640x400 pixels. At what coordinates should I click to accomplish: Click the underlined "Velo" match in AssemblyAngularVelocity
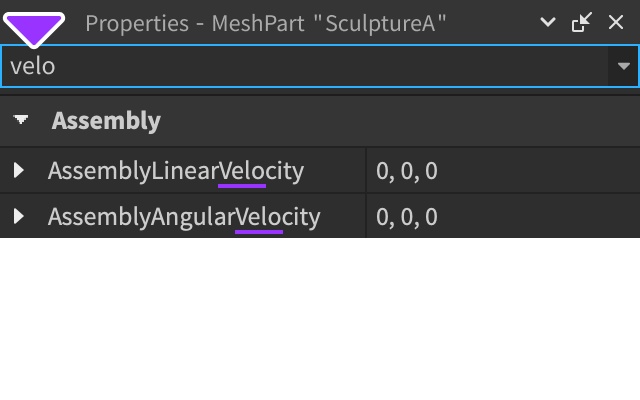pyautogui.click(x=259, y=216)
